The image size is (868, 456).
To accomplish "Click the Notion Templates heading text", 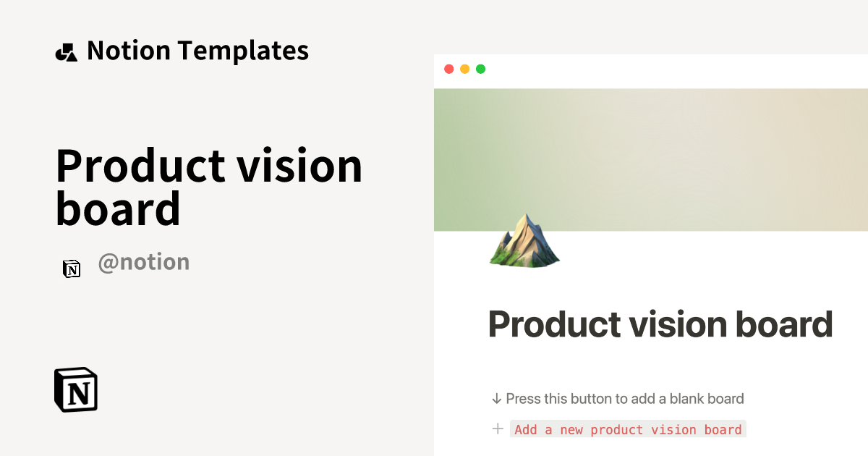I will [197, 51].
